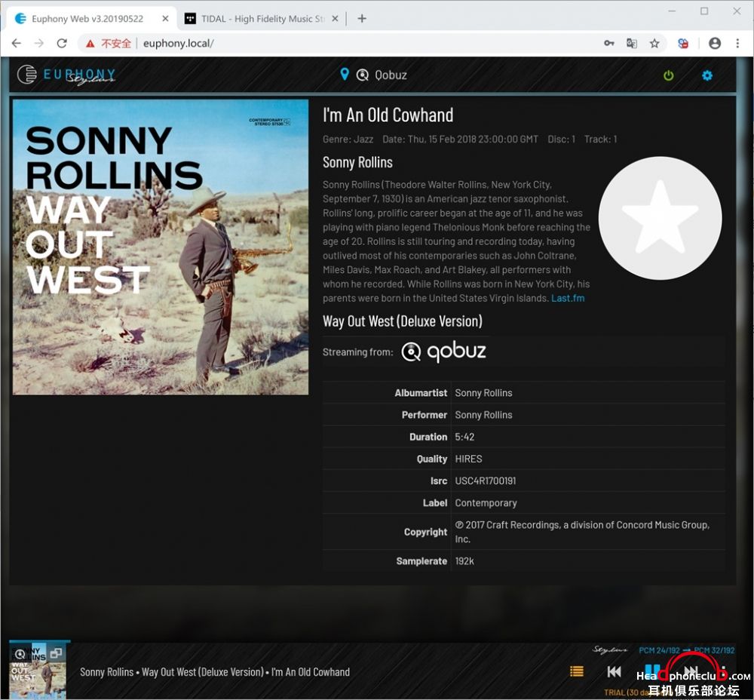Click the song title I'm An Old Cowhand

pos(388,115)
